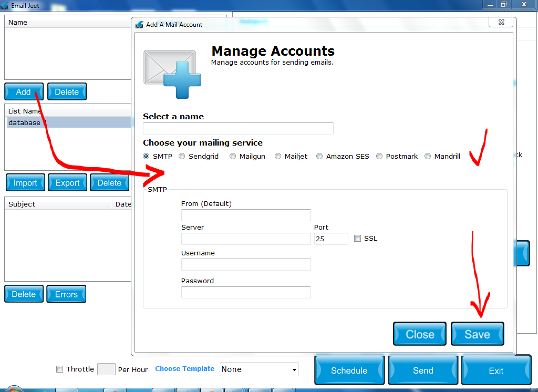Click the Choose Template link label
Viewport: 538px width, 392px height.
click(x=184, y=369)
